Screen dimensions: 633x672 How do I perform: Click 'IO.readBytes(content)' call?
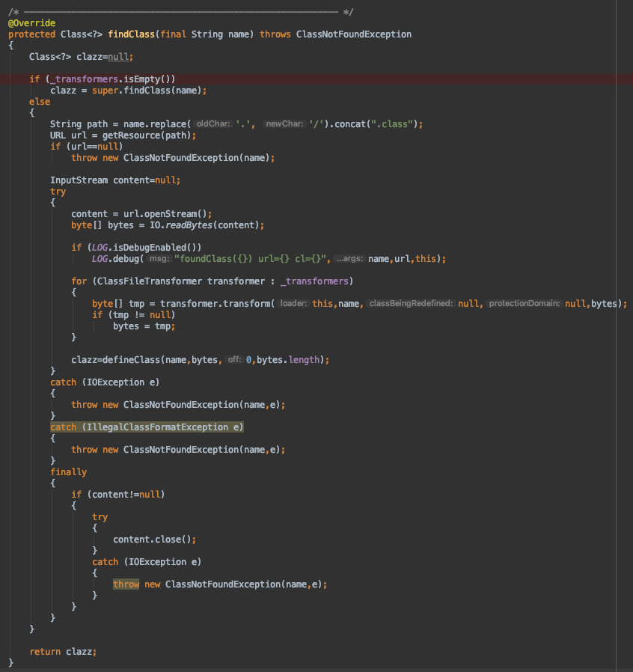point(204,225)
